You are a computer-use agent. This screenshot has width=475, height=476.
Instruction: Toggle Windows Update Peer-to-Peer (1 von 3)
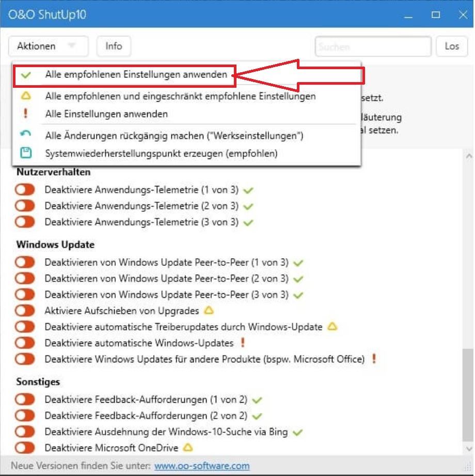pos(25,262)
